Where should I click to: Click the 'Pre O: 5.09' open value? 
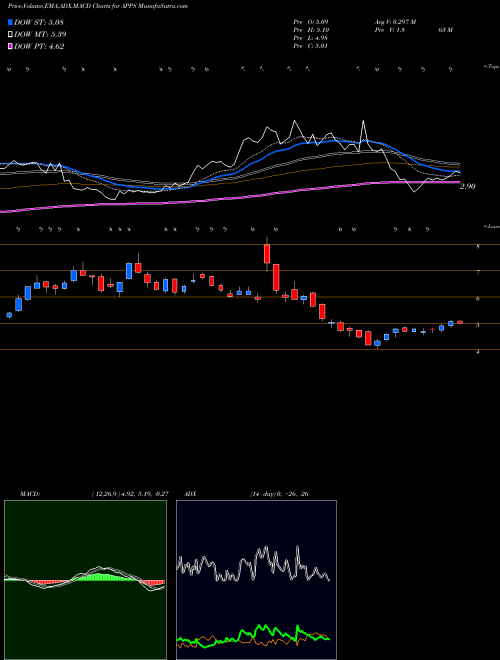coord(311,22)
